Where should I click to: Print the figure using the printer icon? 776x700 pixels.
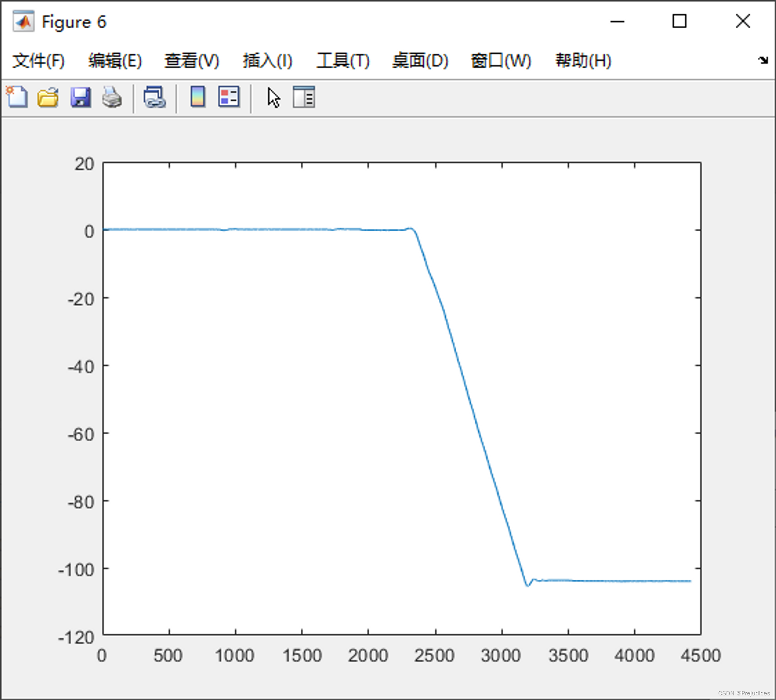[112, 97]
